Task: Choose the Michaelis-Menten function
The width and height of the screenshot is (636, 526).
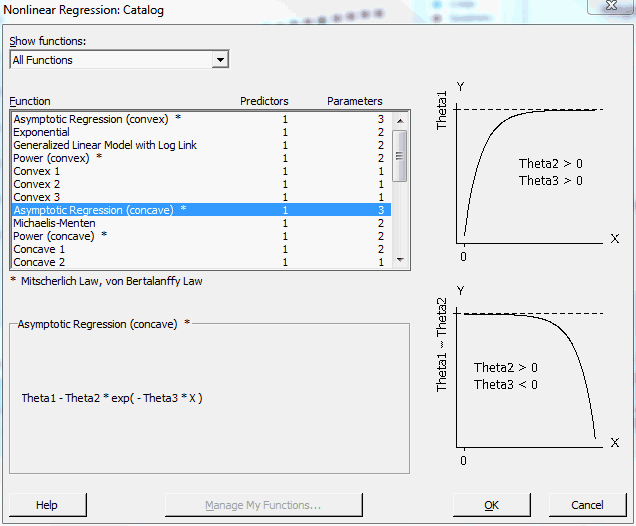Action: pos(54,223)
